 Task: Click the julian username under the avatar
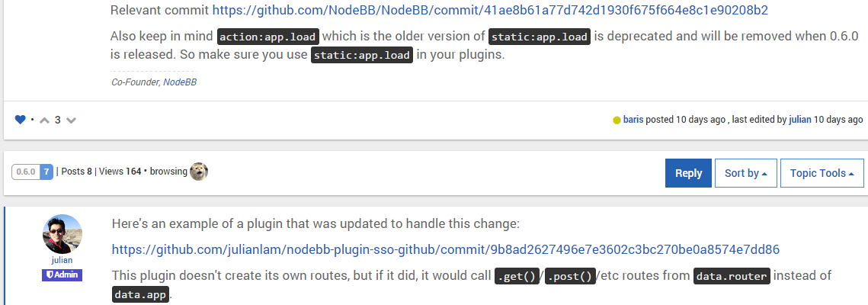click(62, 260)
